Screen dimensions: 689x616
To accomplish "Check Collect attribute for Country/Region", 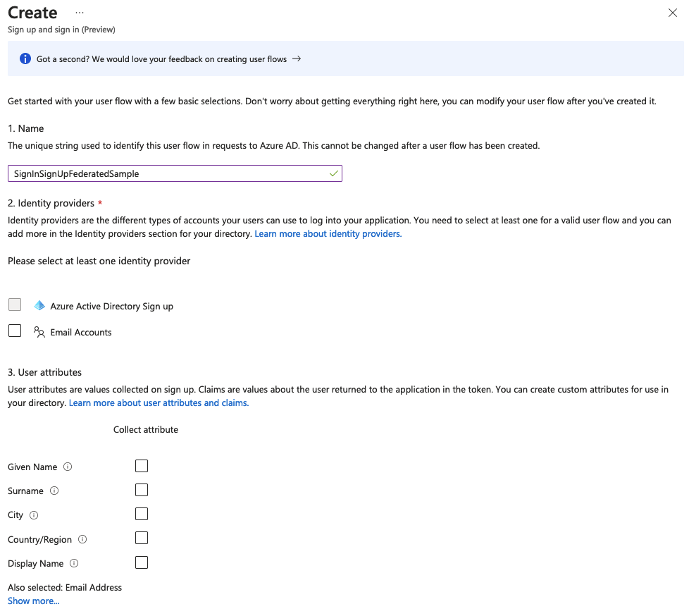I will click(x=142, y=538).
